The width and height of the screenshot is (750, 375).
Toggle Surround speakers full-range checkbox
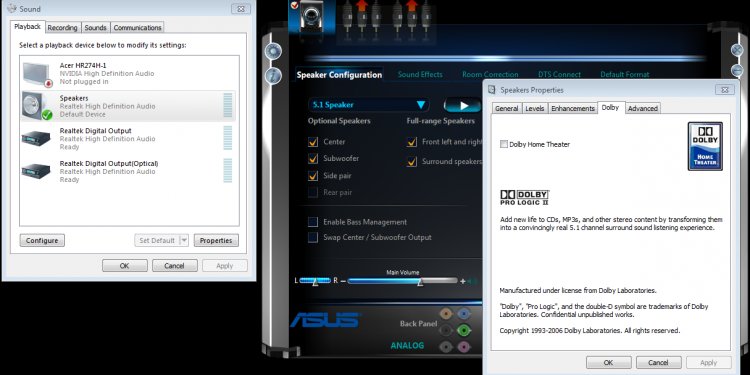tap(412, 162)
